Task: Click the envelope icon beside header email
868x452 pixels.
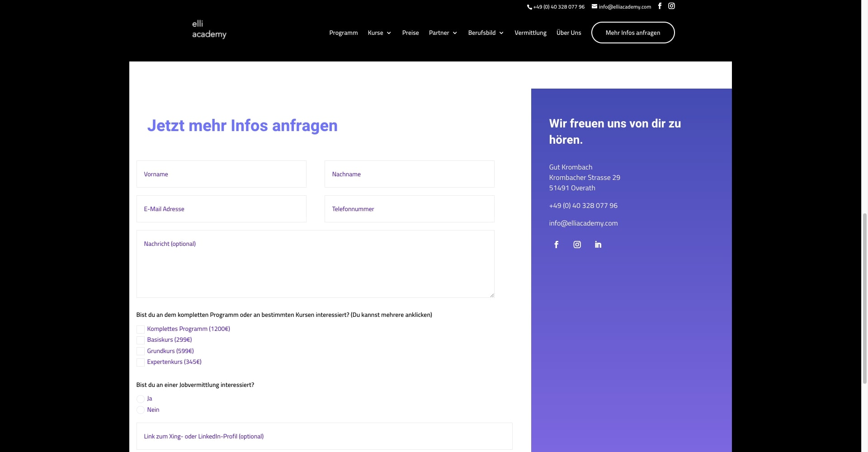Action: [x=594, y=6]
